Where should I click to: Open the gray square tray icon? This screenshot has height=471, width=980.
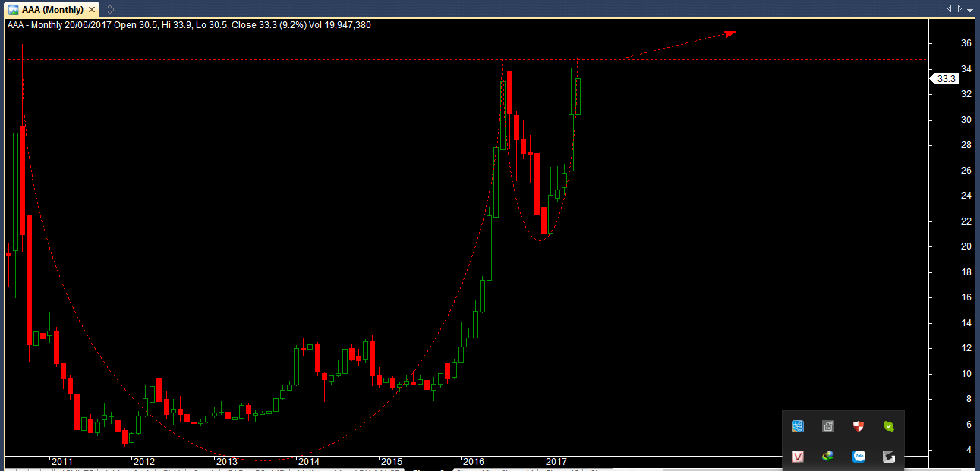(889, 456)
